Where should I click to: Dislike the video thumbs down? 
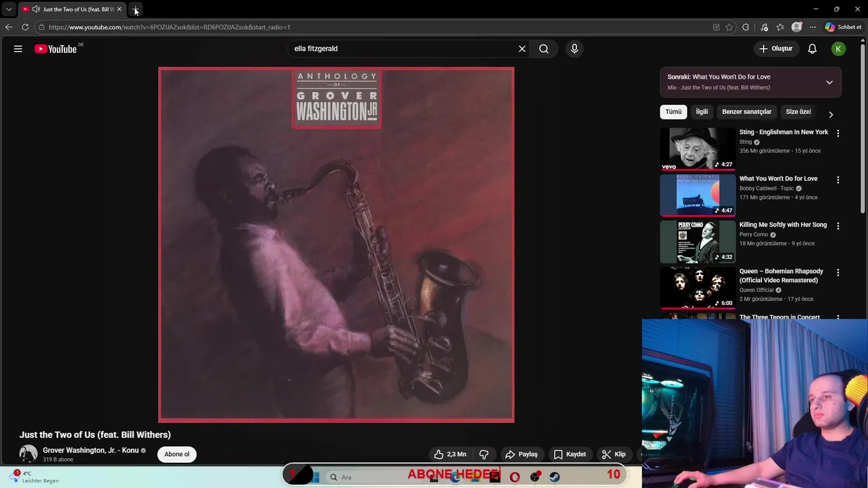(x=484, y=454)
